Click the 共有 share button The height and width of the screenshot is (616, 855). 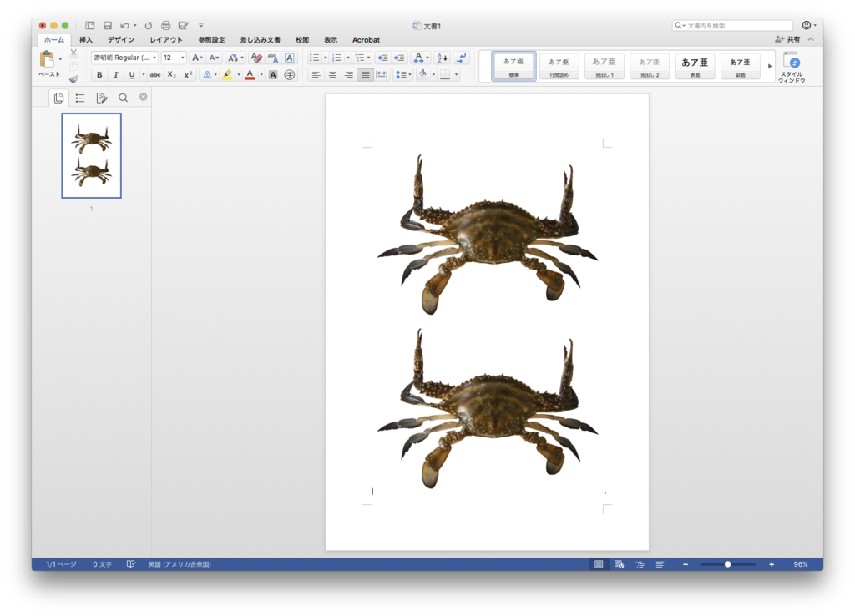click(787, 39)
